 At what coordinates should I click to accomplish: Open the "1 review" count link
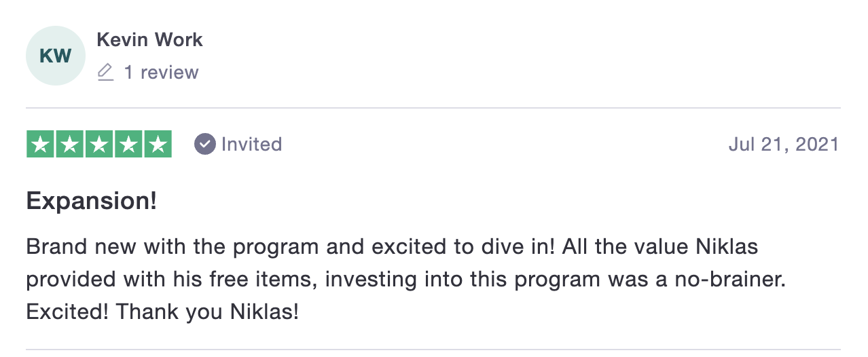161,73
